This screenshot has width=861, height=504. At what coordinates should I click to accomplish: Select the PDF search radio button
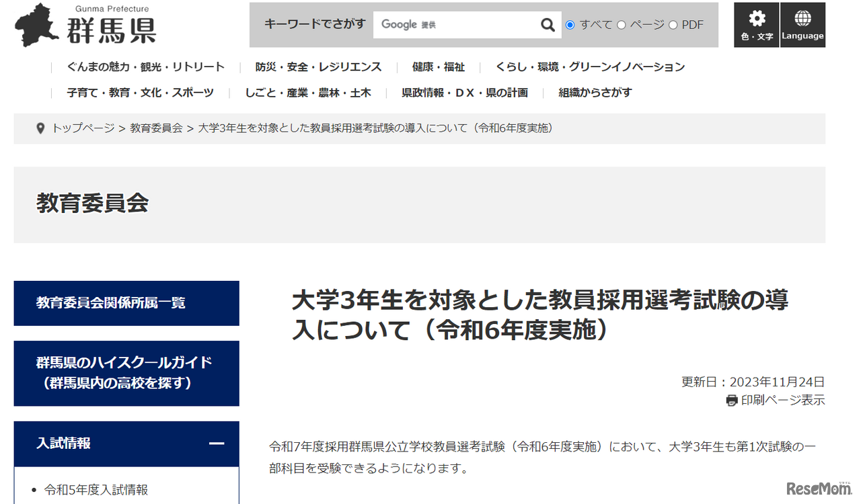(x=673, y=24)
